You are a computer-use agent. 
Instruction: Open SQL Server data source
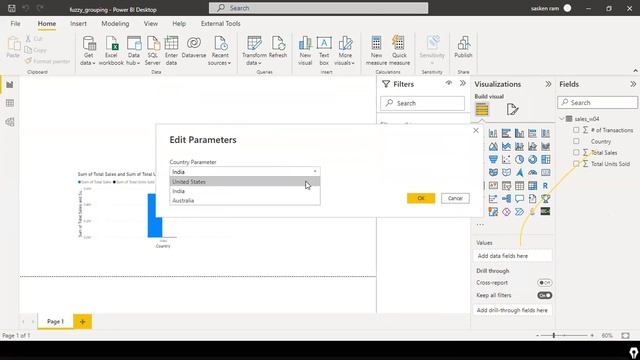tap(153, 51)
